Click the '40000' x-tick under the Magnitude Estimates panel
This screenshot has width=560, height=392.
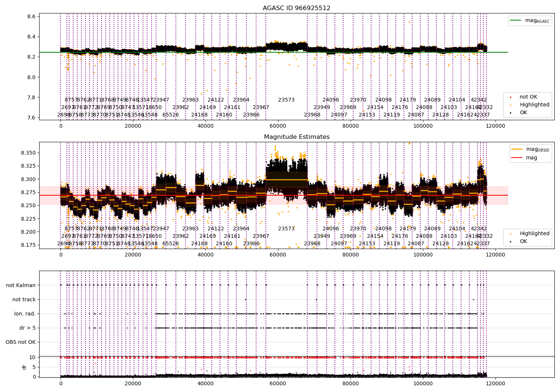pyautogui.click(x=206, y=255)
